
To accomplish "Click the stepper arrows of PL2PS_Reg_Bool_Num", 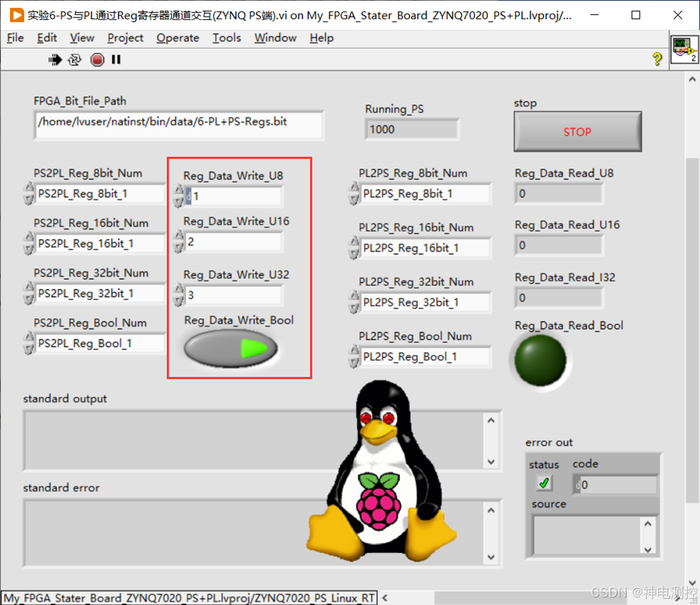I will pyautogui.click(x=354, y=357).
